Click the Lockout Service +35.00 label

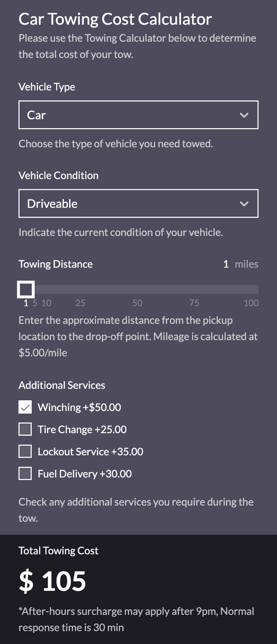[90, 452]
